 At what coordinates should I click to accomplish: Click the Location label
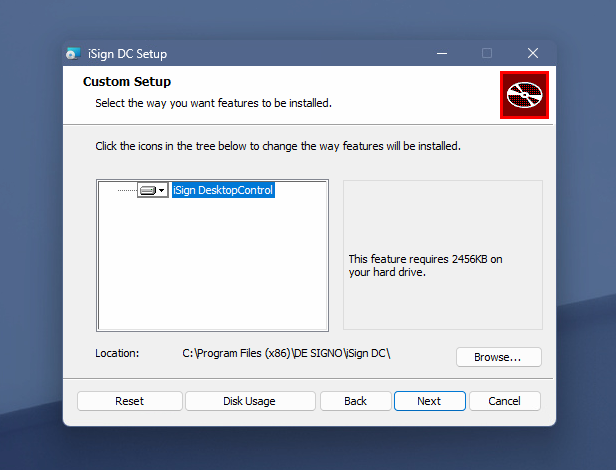117,353
